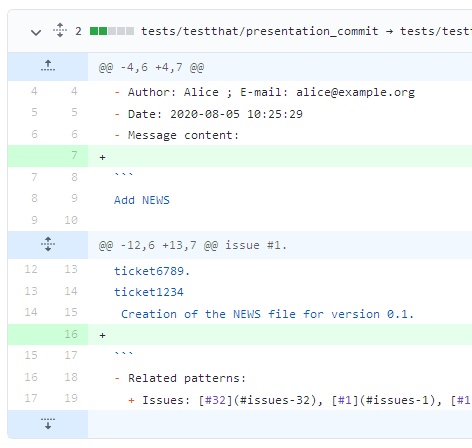Click new line number 6
The width and height of the screenshot is (472, 448).
pyautogui.click(x=74, y=134)
